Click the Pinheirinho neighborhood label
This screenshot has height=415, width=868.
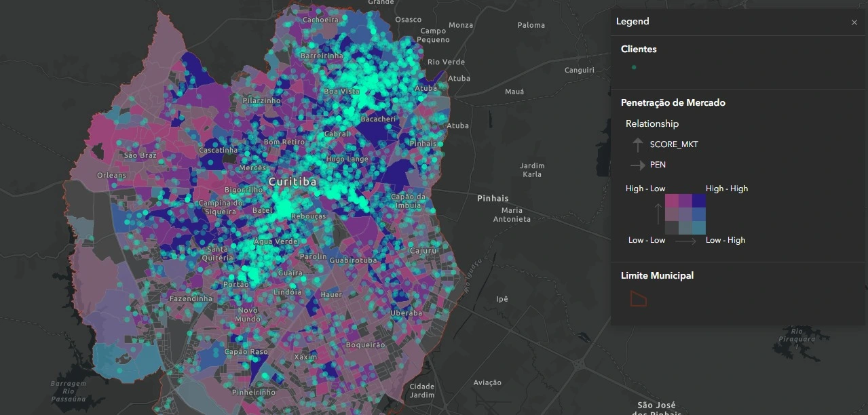tap(254, 392)
